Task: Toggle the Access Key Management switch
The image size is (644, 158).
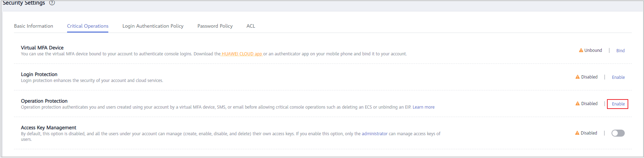Action: (618, 133)
